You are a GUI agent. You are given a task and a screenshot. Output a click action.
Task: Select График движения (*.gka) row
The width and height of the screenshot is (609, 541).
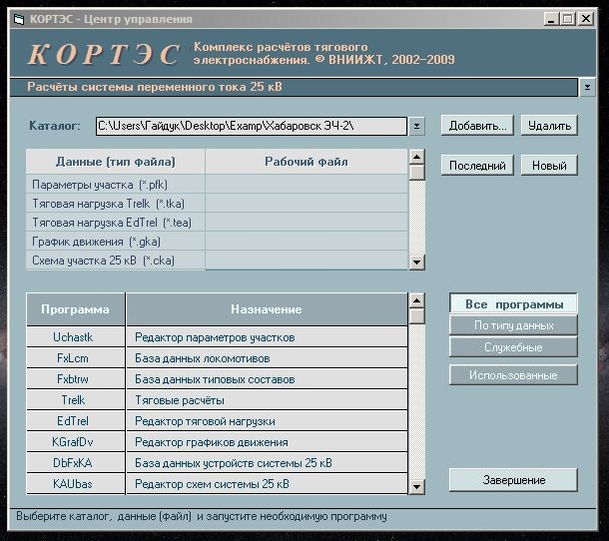click(115, 242)
